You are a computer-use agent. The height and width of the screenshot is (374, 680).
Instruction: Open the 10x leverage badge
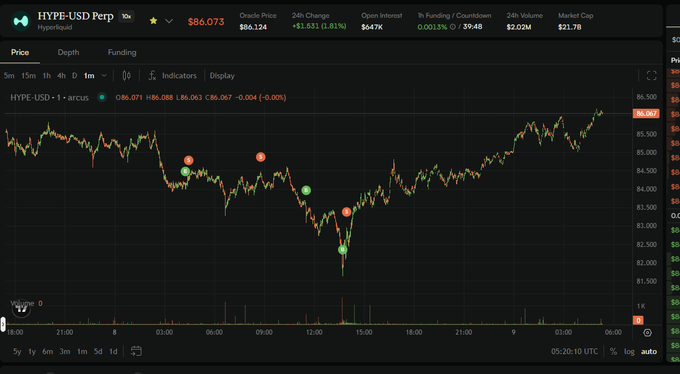[x=126, y=16]
